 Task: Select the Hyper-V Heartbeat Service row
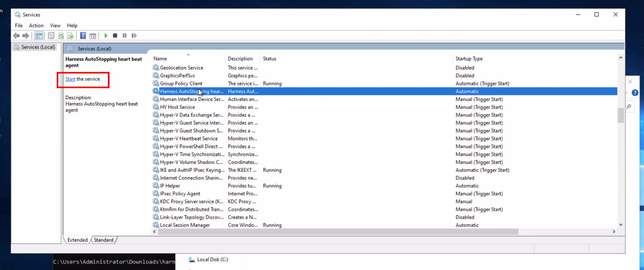coord(189,139)
